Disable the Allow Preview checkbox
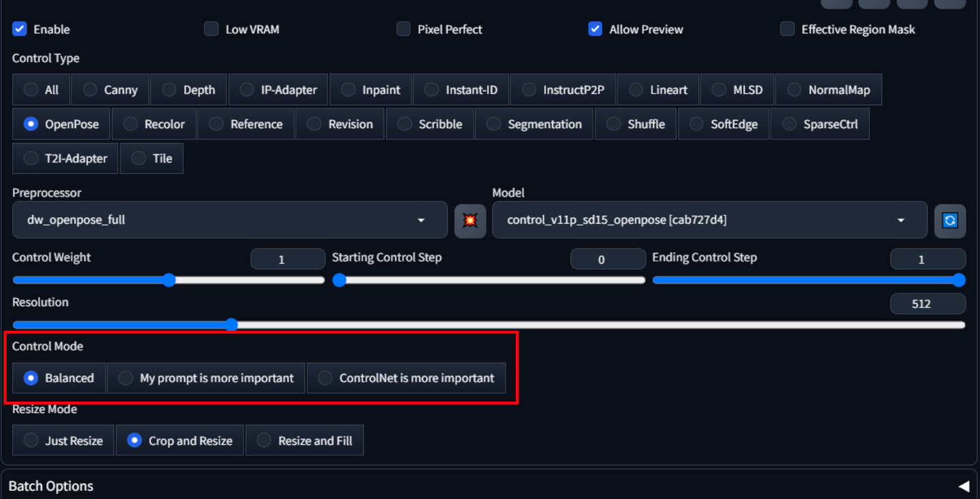The width and height of the screenshot is (980, 499). pos(595,29)
